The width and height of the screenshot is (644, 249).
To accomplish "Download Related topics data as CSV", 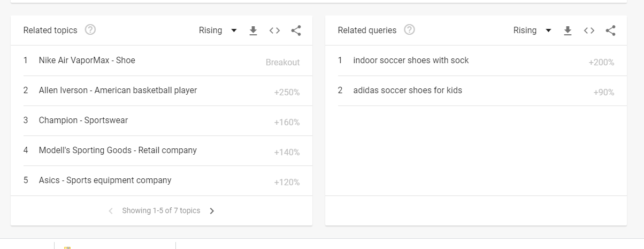I will coord(254,31).
